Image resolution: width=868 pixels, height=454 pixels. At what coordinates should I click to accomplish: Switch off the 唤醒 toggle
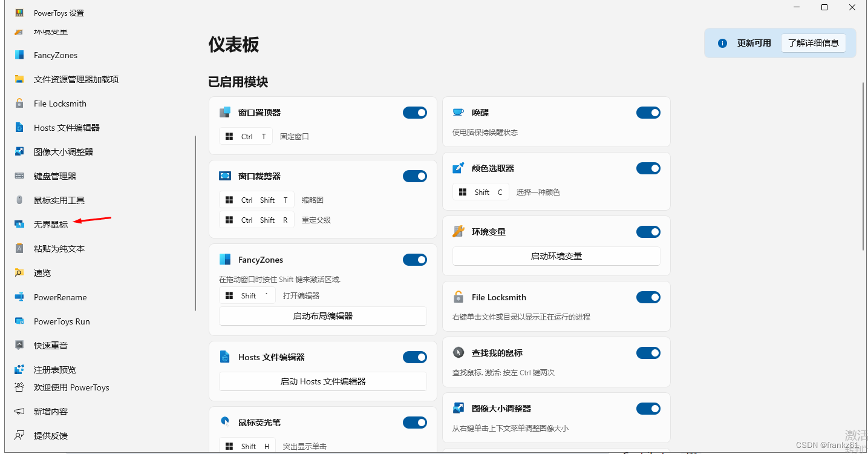pos(648,113)
